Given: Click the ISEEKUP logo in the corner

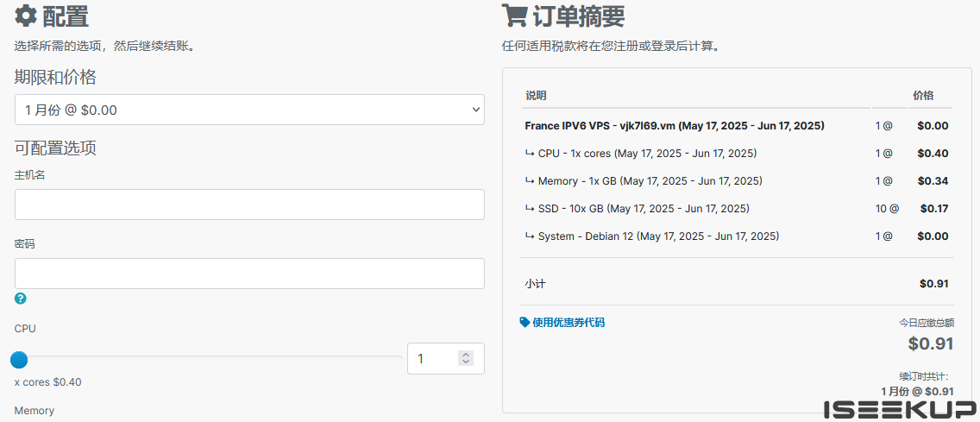Looking at the screenshot, I should click(899, 410).
